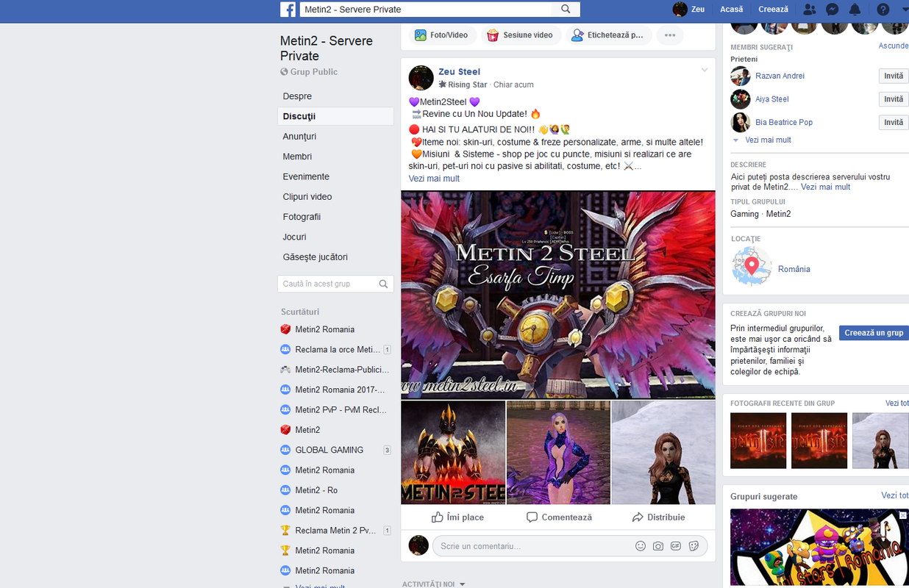Open Zeu Steel author name link
The height and width of the screenshot is (588, 909).
pos(459,71)
